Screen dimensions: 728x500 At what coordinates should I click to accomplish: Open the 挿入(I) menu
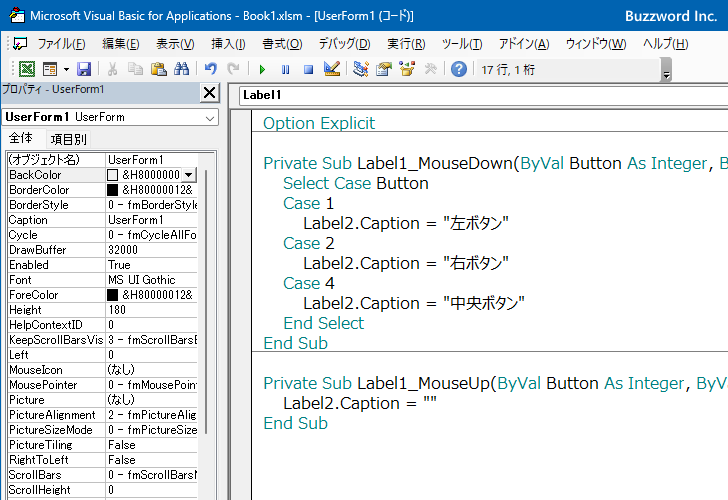[228, 44]
